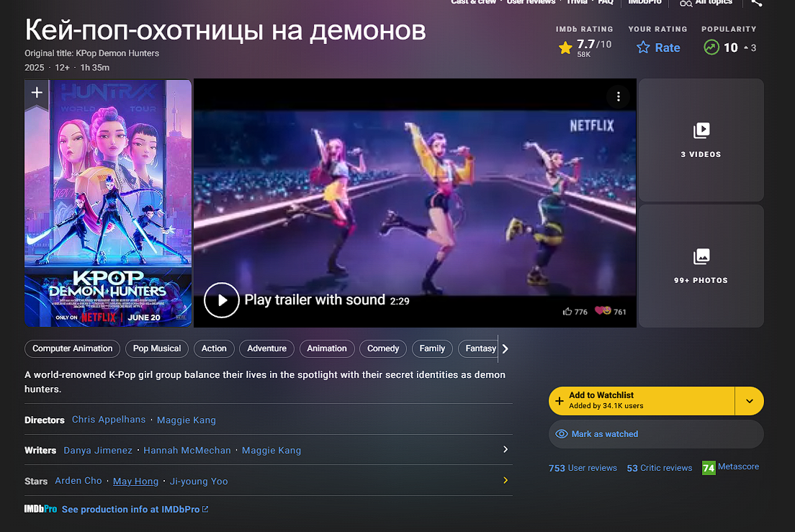Click the Writers label
Viewport: 795px width, 532px height.
(40, 451)
